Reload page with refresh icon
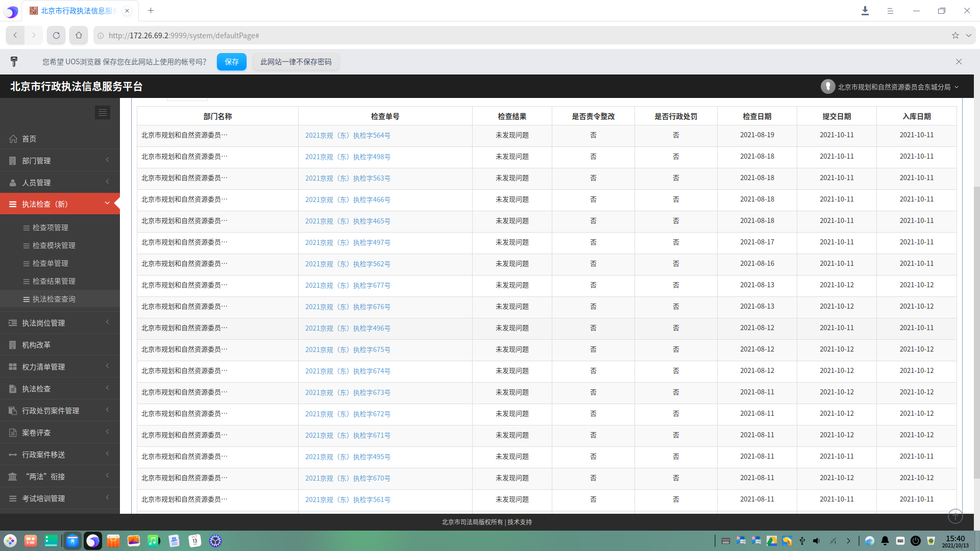 click(56, 35)
